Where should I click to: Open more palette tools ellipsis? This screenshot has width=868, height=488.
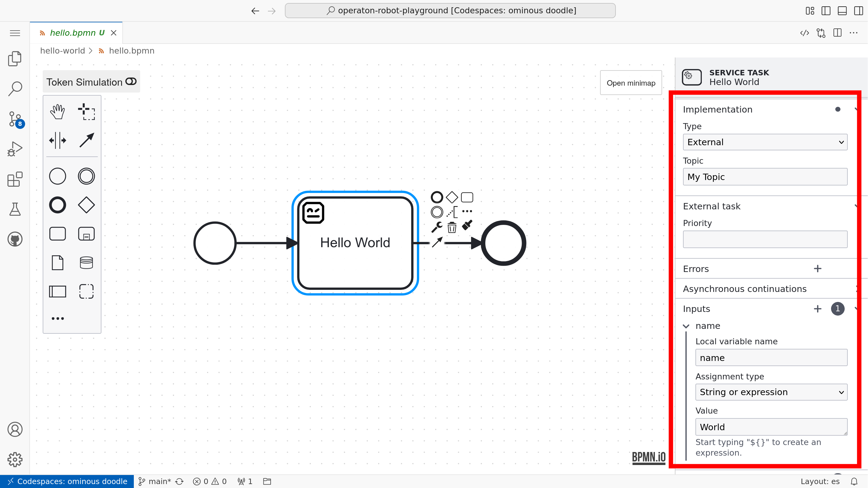58,318
